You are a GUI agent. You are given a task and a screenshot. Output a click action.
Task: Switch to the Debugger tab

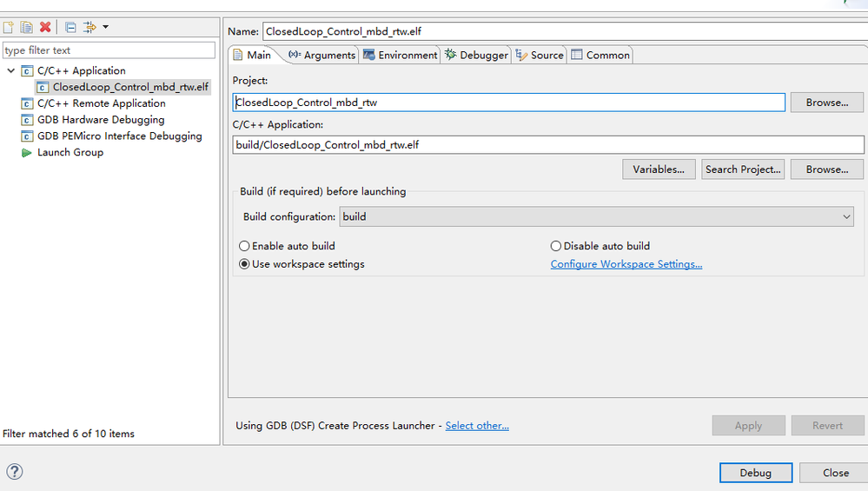(476, 55)
